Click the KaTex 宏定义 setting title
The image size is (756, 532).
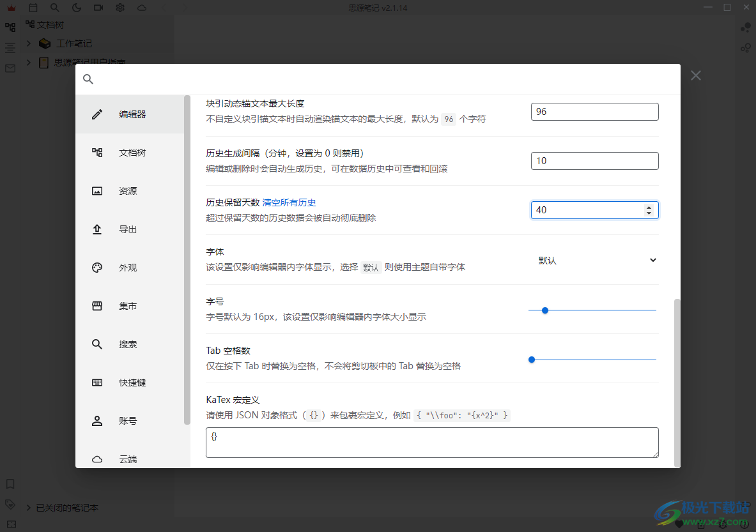[233, 400]
